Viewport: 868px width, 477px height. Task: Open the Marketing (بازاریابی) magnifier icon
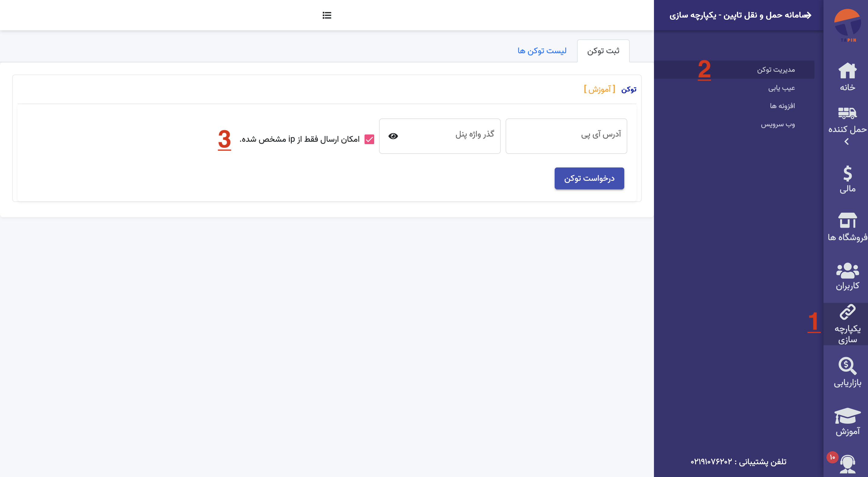[847, 366]
